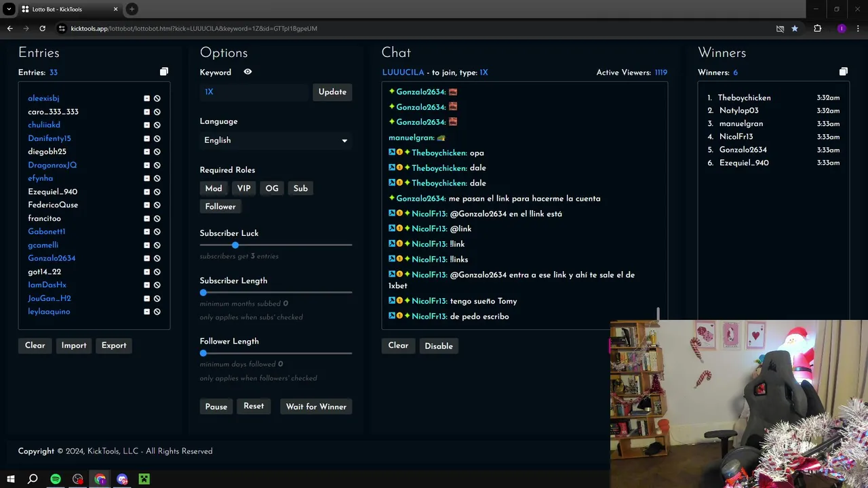Close the Lotto Bot browser tab
This screenshot has height=488, width=868.
point(115,9)
